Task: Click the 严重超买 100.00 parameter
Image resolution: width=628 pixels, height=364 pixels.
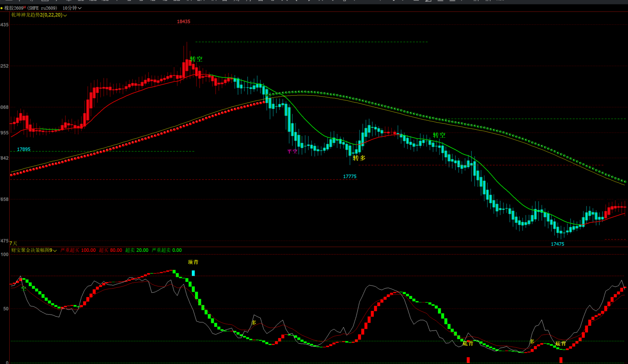Action: 78,250
